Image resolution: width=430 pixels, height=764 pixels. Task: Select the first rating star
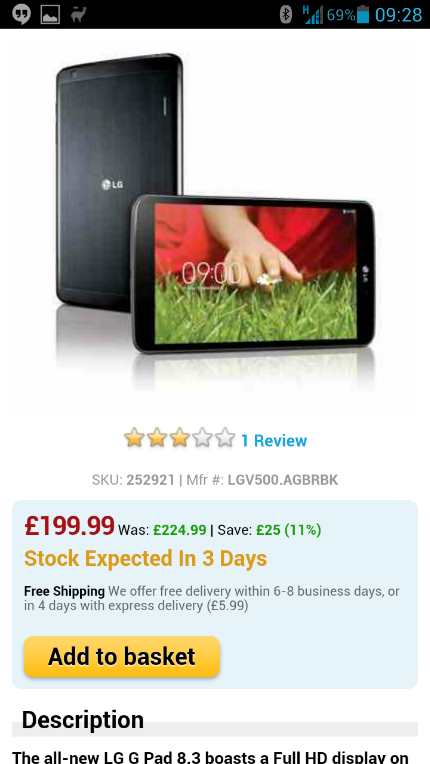point(134,438)
